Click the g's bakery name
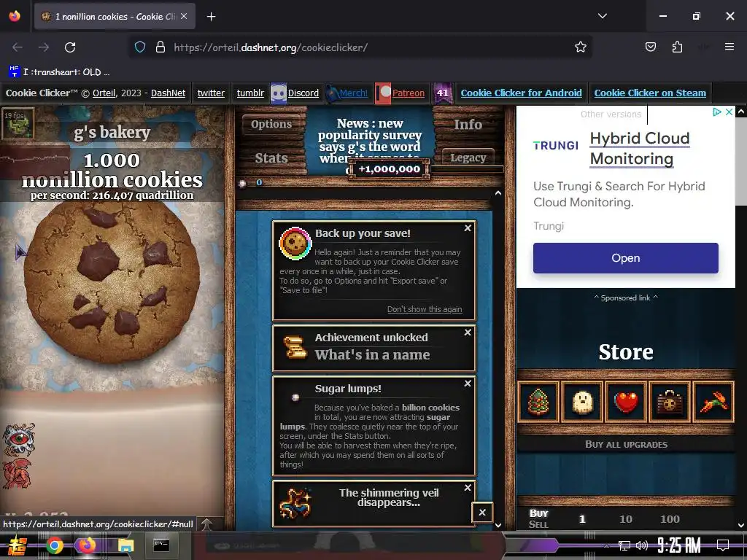This screenshot has height=560, width=747. (x=112, y=132)
